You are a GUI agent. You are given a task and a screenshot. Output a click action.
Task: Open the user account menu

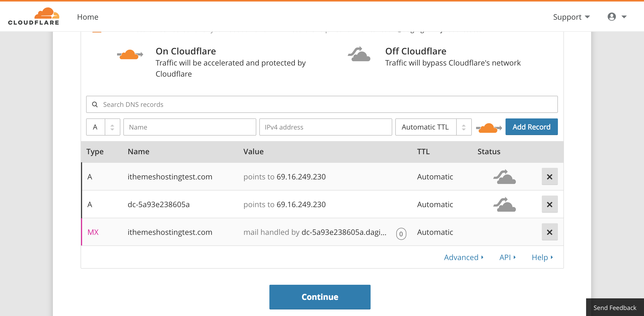click(617, 17)
